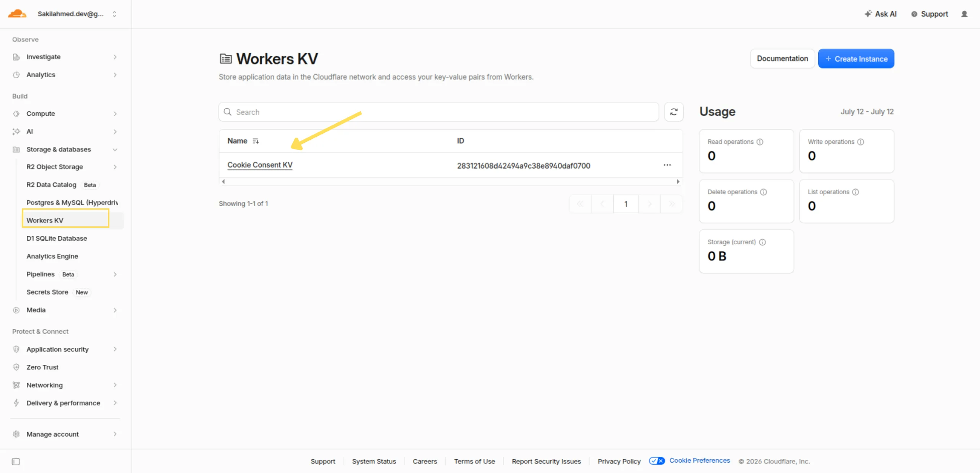
Task: Click the Delete operations info icon
Action: (763, 192)
